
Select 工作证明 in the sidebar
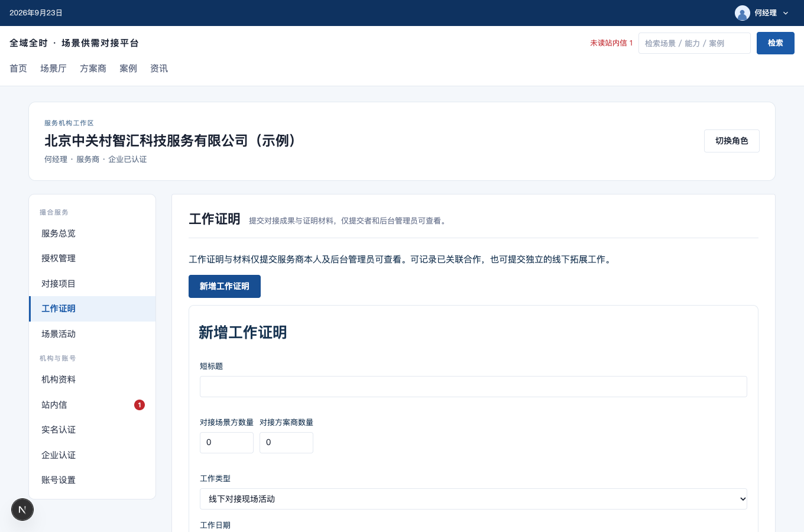(93, 309)
